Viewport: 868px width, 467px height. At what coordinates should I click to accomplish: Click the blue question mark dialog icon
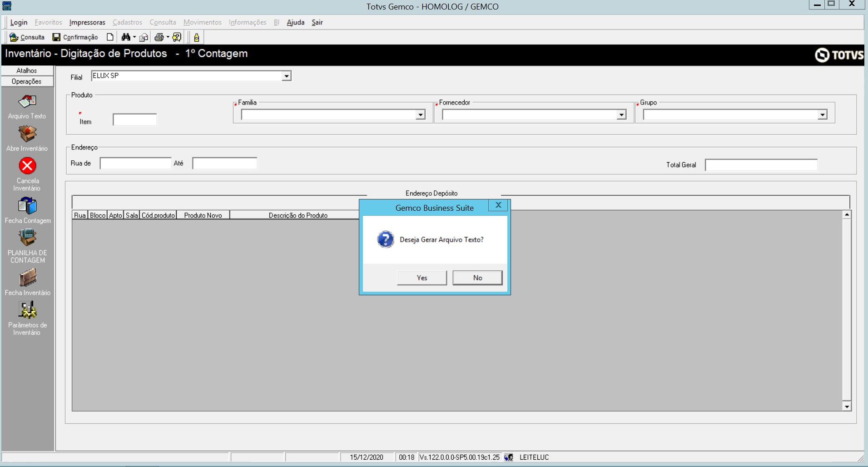386,239
